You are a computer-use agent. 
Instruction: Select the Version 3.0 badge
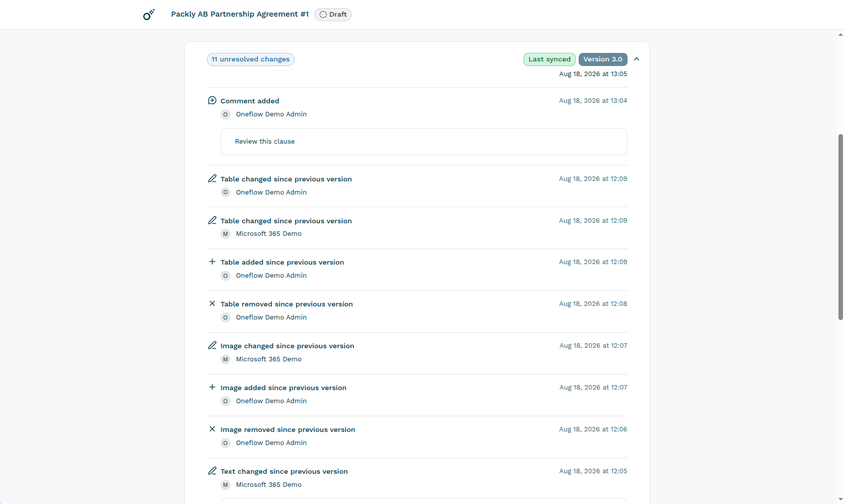tap(603, 59)
